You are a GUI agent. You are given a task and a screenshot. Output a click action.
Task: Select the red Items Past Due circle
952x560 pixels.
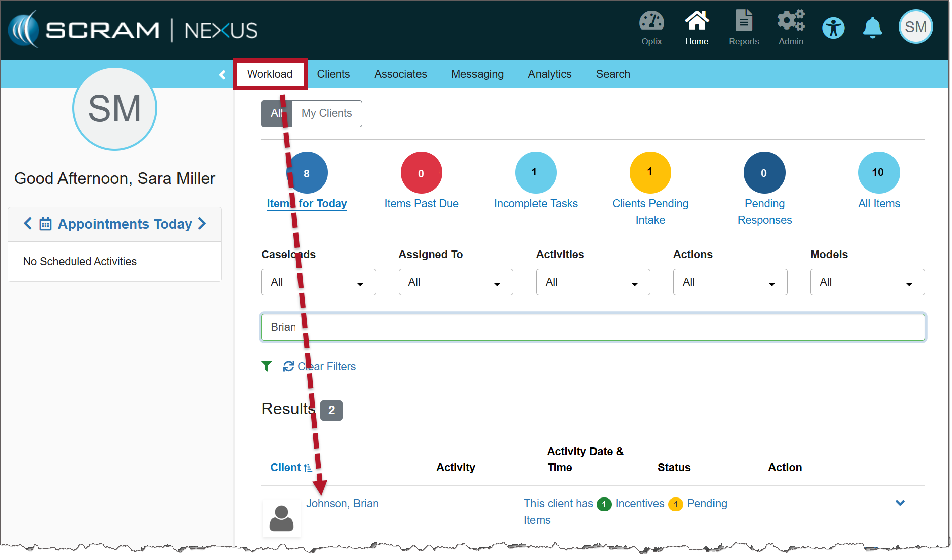(421, 173)
